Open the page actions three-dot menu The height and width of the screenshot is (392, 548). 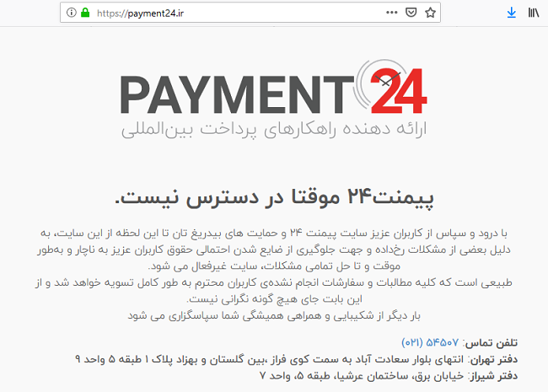click(391, 13)
